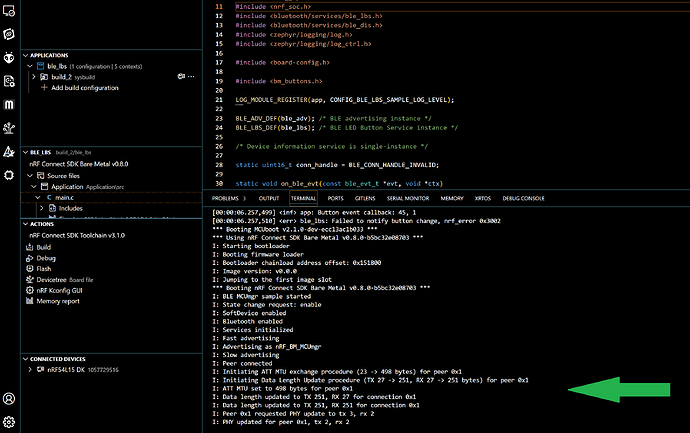Click terminal line 'I: SoftDevice enabled'

249,313
